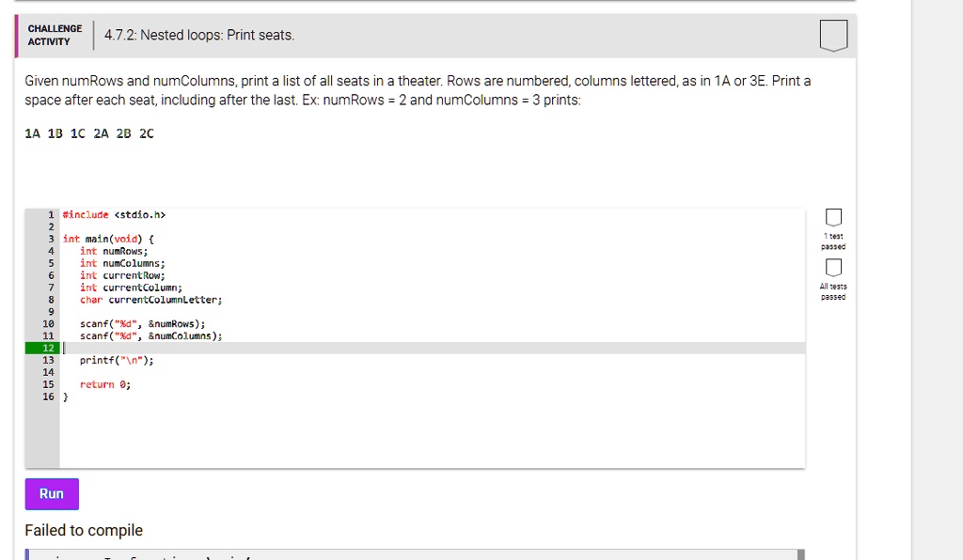Click the 'return 0;' line of code
The width and height of the screenshot is (963, 560).
(x=105, y=384)
